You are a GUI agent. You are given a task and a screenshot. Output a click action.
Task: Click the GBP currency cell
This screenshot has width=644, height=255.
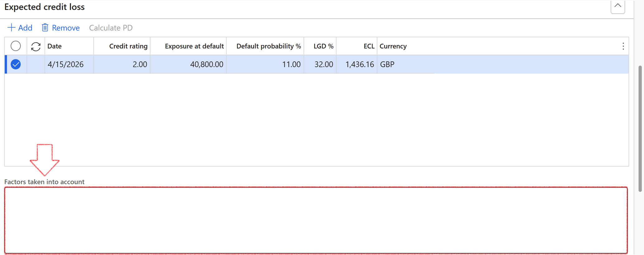(x=387, y=64)
